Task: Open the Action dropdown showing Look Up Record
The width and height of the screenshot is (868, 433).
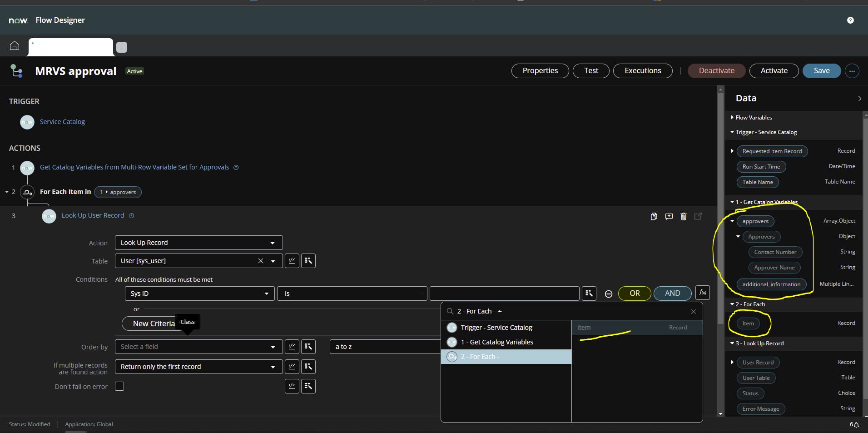Action: pyautogui.click(x=198, y=243)
